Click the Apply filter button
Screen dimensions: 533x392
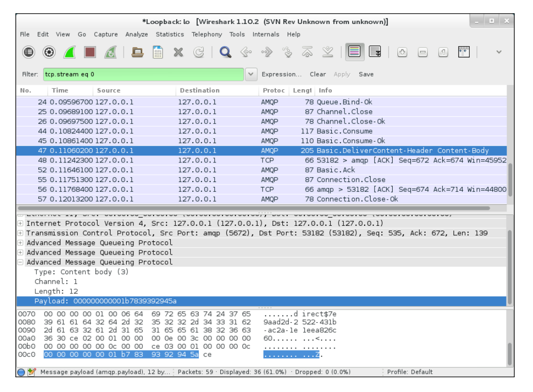[342, 74]
